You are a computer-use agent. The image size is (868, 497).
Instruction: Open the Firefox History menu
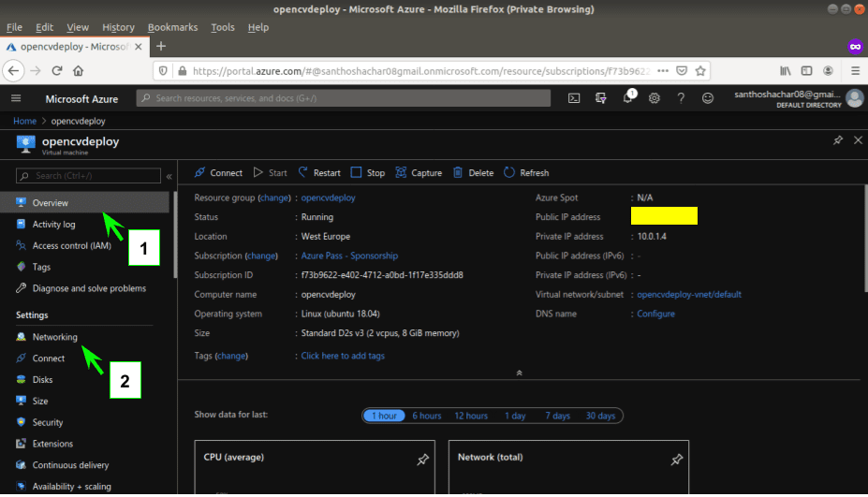[x=118, y=27]
